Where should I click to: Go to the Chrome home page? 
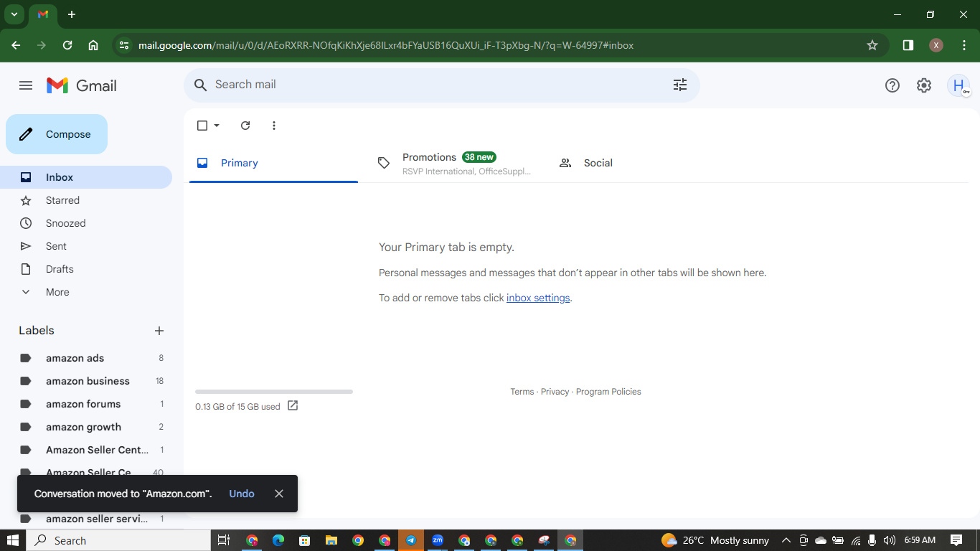[93, 45]
